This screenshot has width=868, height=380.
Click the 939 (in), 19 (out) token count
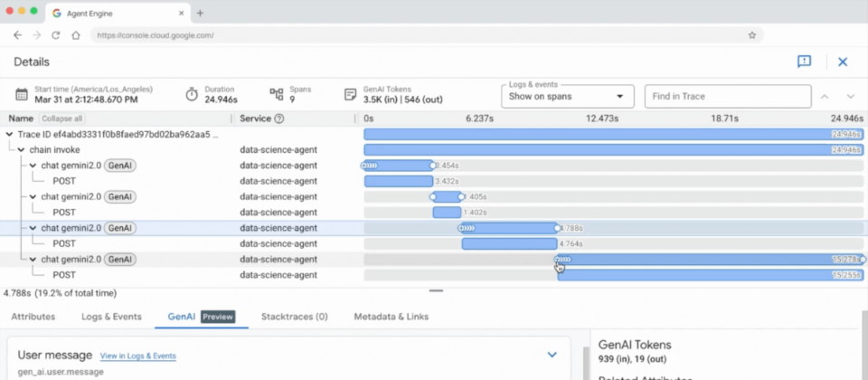632,359
